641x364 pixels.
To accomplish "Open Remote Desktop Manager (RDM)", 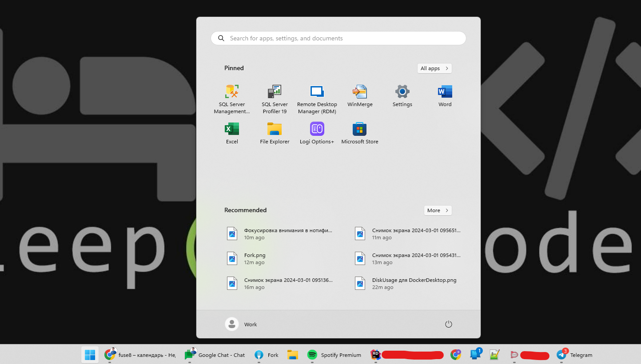I will coord(317,99).
